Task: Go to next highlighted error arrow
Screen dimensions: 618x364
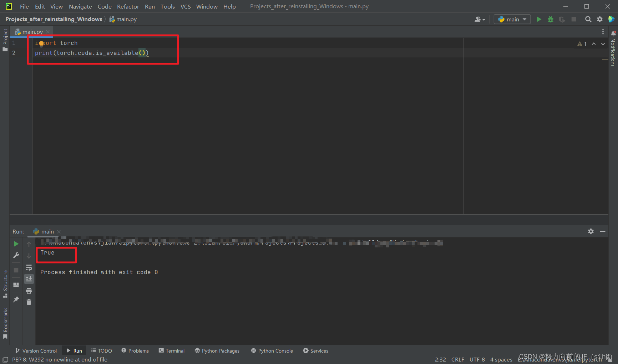Action: pyautogui.click(x=603, y=44)
